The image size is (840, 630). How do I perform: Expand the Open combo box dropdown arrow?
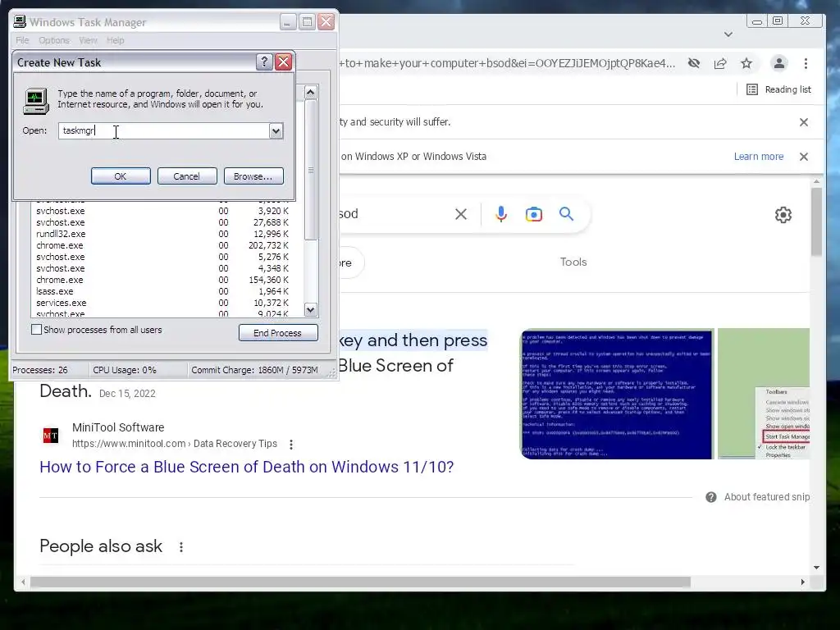pos(276,130)
